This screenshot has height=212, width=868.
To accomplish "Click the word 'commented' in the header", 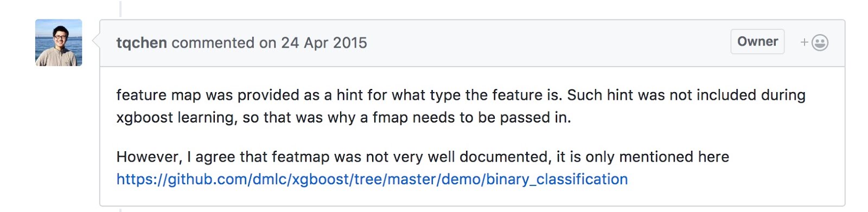I will tap(213, 43).
